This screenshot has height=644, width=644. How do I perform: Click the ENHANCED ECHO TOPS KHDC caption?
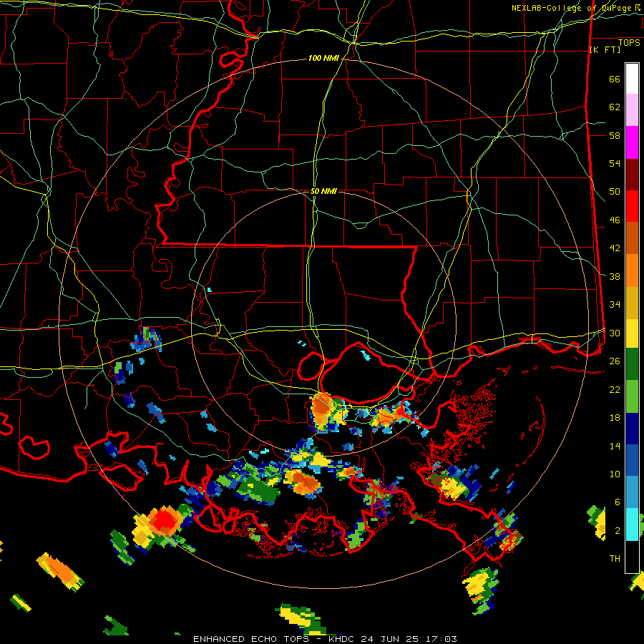[x=325, y=639]
